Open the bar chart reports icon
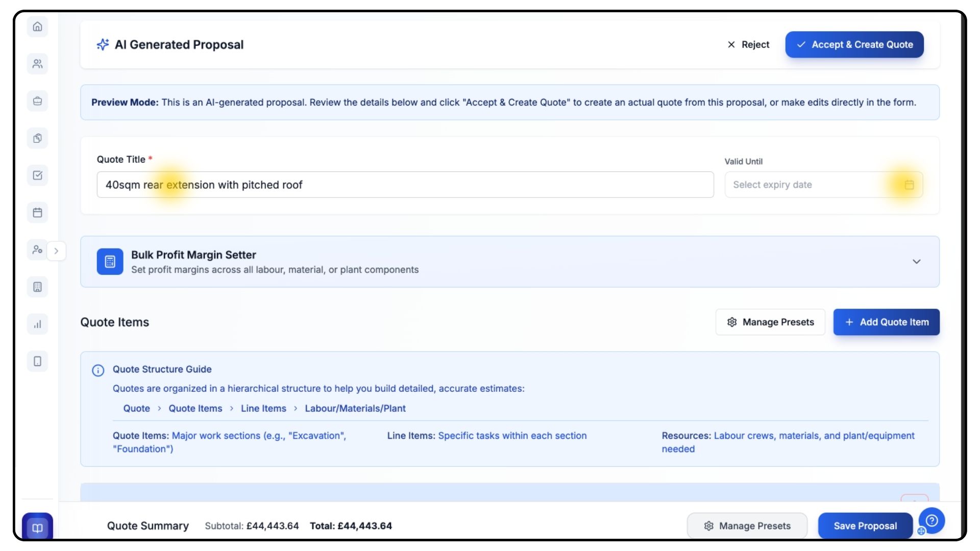Screen dimensions: 980x551 pos(37,324)
